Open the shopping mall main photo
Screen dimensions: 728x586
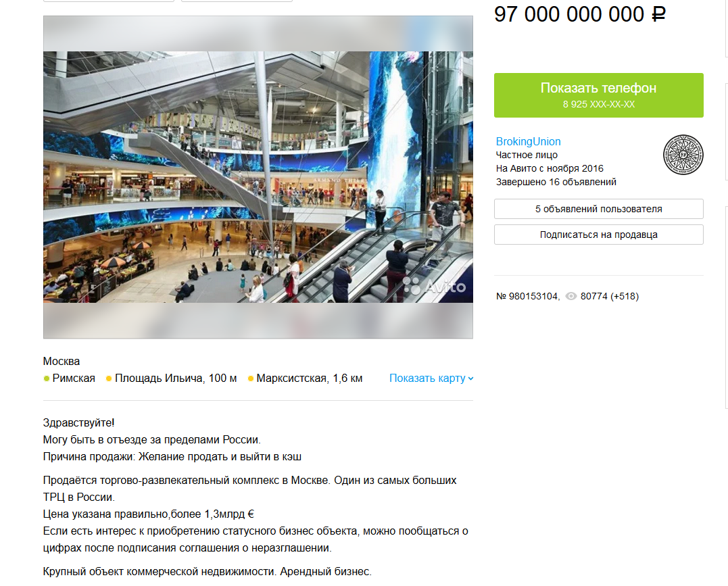[x=258, y=177]
